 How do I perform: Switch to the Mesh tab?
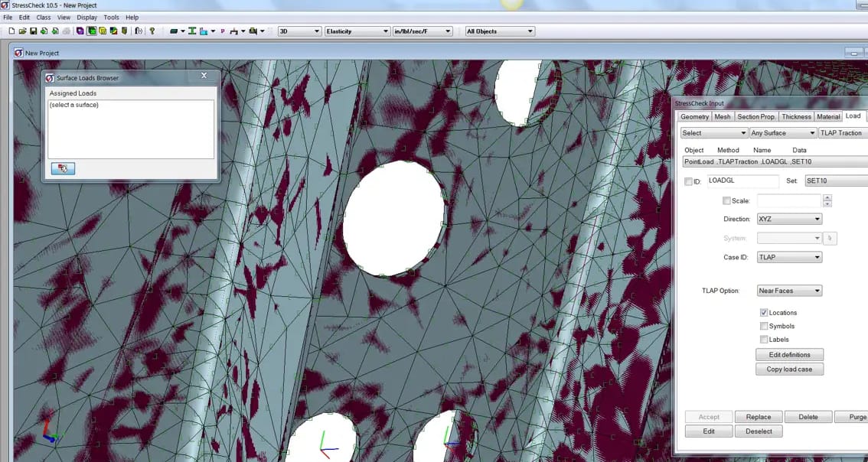coord(722,117)
